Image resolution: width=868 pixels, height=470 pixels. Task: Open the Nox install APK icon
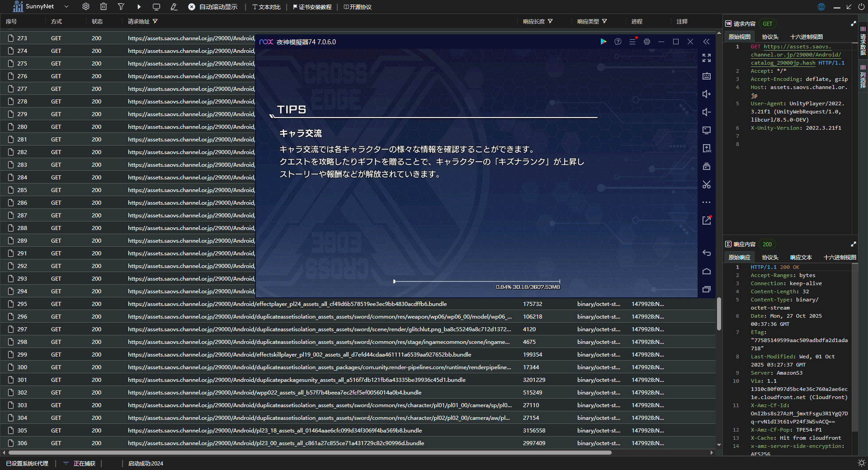(x=707, y=148)
